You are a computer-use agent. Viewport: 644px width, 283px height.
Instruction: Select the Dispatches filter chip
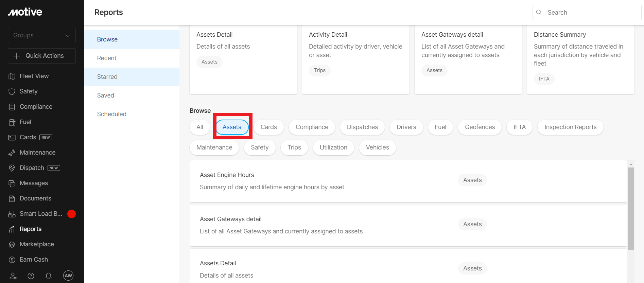[x=362, y=127]
